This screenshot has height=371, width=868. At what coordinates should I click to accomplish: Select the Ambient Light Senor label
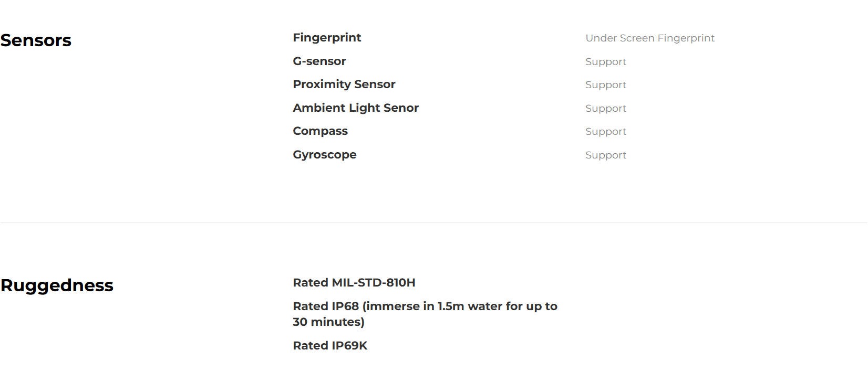pos(356,108)
